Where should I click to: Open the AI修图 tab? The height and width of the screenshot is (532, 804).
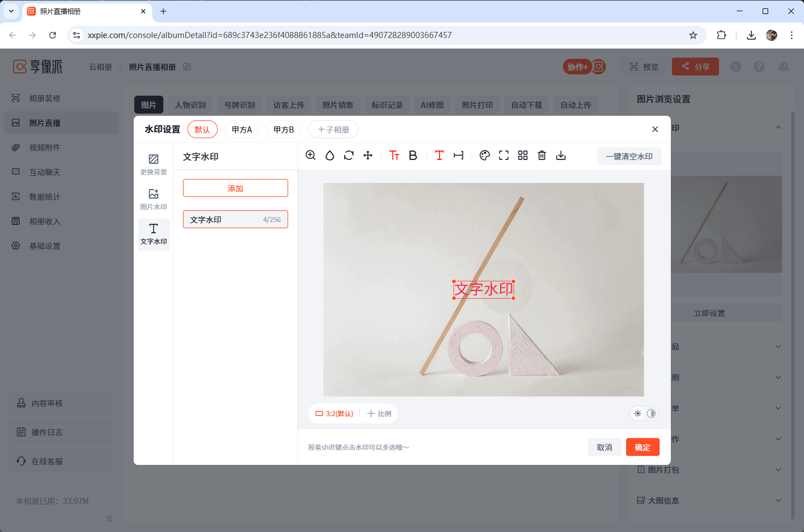(x=432, y=105)
